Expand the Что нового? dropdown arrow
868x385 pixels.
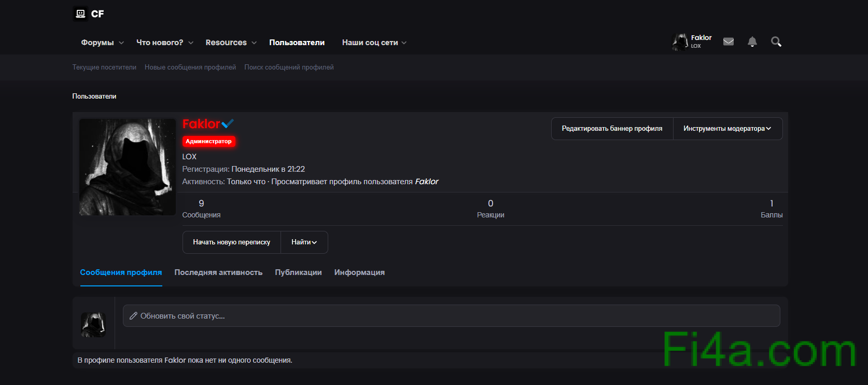(191, 43)
